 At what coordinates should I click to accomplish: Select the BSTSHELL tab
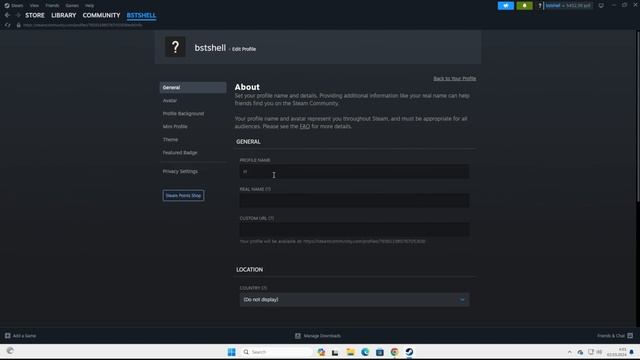click(x=141, y=15)
